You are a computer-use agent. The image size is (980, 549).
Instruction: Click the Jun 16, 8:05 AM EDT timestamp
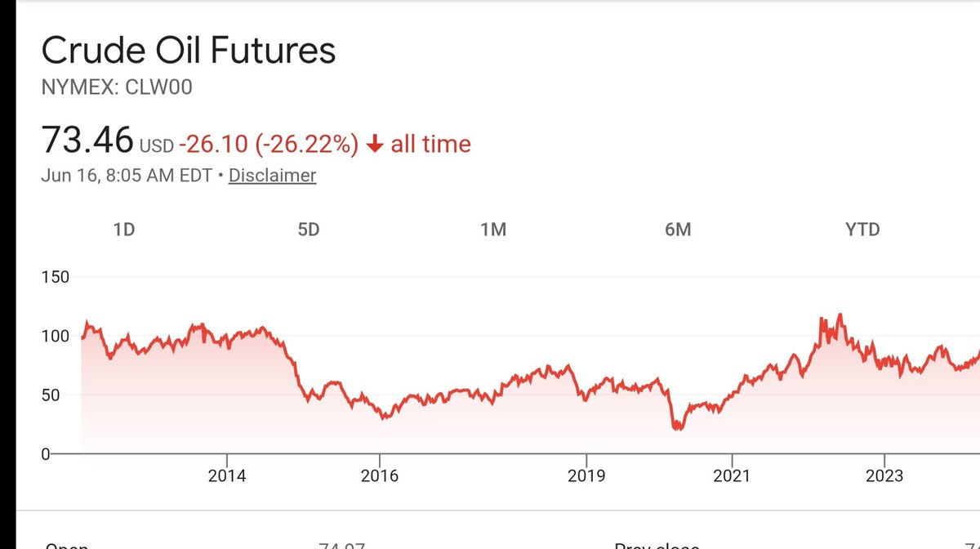click(x=127, y=175)
